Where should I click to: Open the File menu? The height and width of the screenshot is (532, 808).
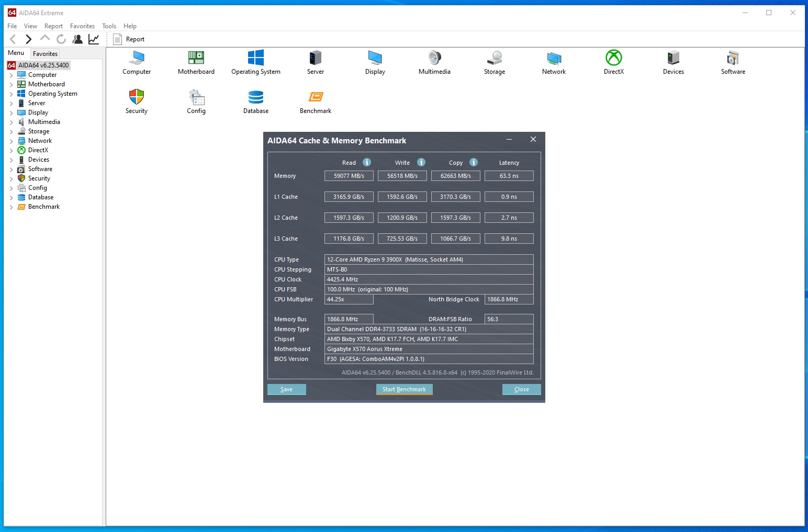12,26
